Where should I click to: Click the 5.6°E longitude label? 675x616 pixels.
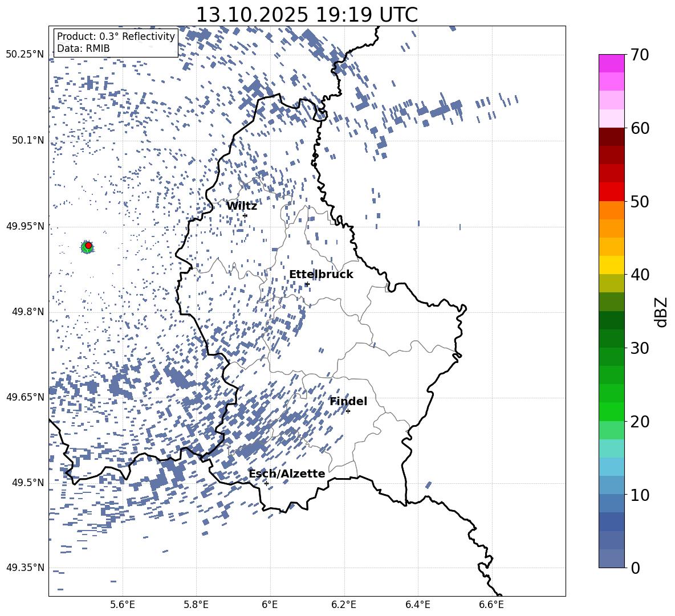[x=123, y=605]
